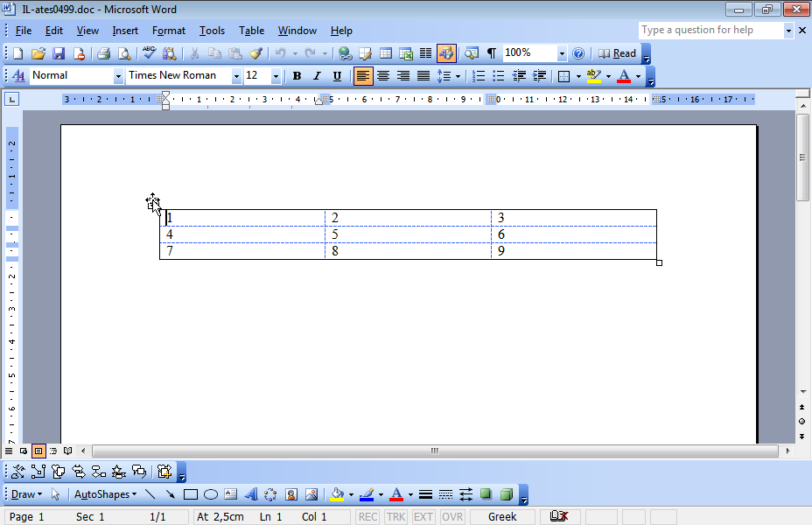Expand the Zoom 100% dropdown
812x525 pixels.
click(x=562, y=54)
